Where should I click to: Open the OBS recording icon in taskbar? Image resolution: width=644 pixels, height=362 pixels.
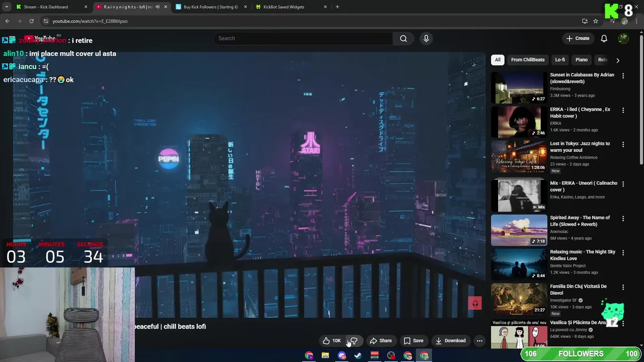tap(391, 356)
